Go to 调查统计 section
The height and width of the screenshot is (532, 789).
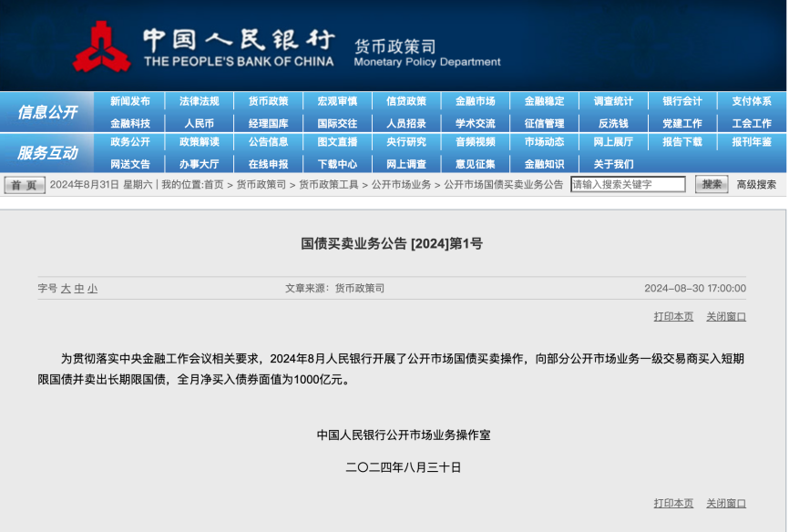coord(613,101)
